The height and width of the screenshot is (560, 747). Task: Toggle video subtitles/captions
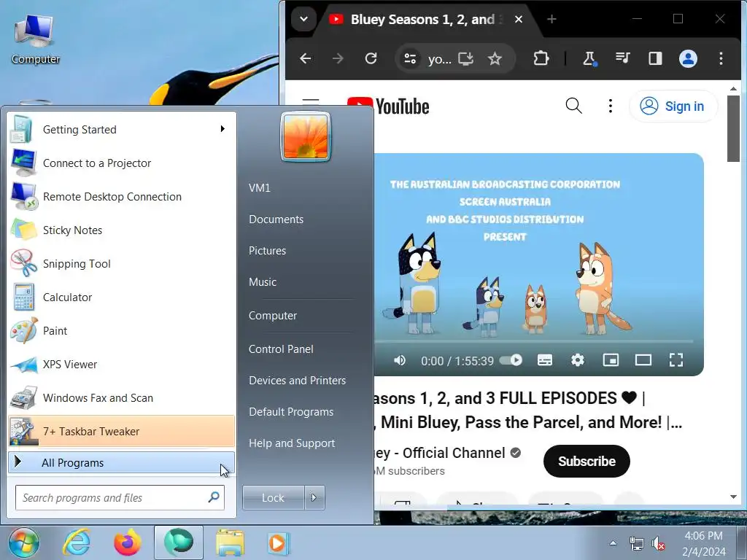pyautogui.click(x=544, y=360)
